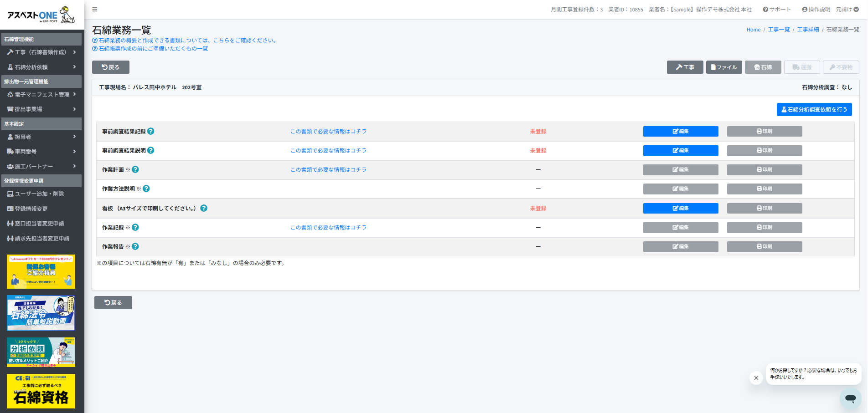Click help icon beside 作業報告
Screen dimensions: 868x413
tap(135, 246)
